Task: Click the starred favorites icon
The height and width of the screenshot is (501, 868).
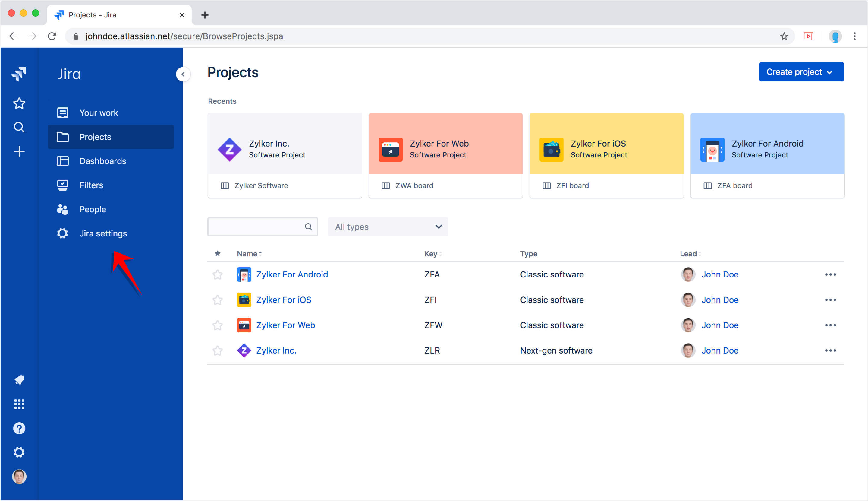Action: pos(19,103)
